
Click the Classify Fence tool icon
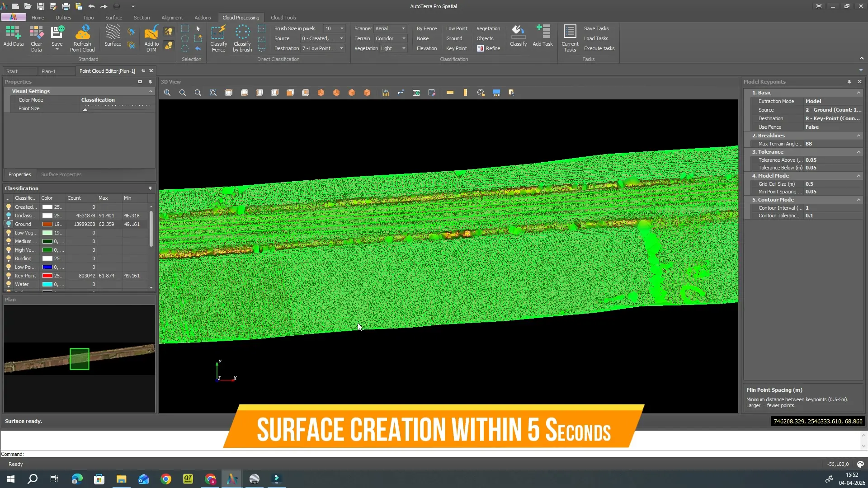(218, 38)
